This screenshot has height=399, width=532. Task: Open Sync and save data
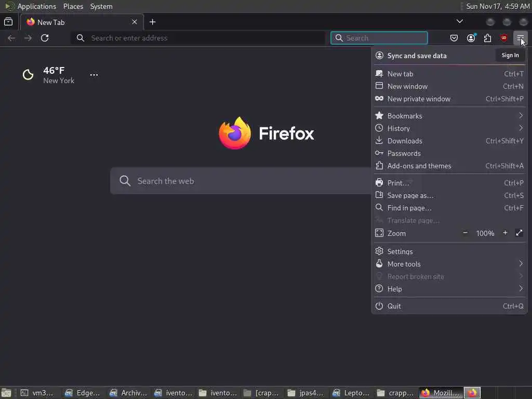pyautogui.click(x=417, y=56)
